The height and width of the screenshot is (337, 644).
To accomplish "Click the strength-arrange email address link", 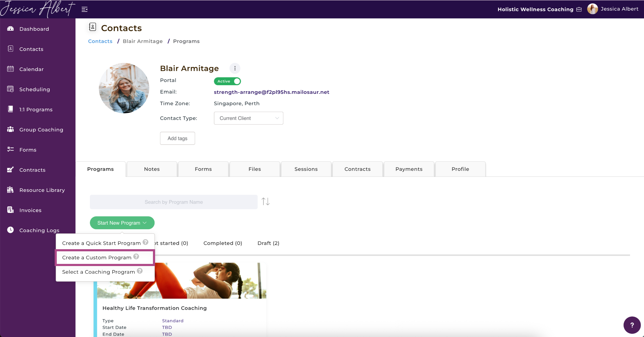I will 271,92.
